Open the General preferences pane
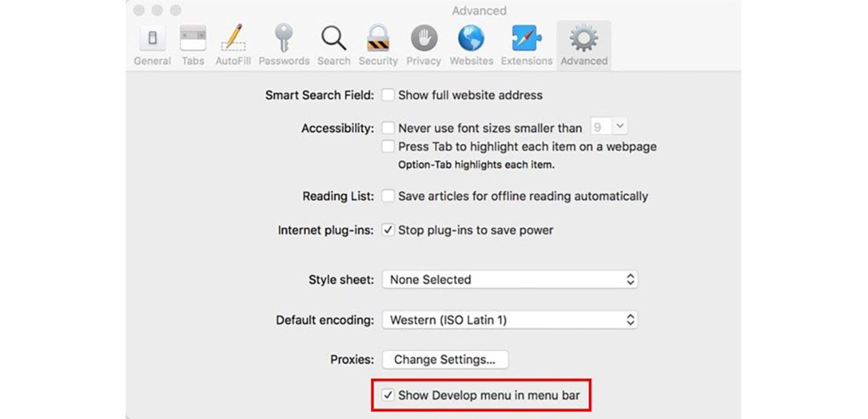868x419 pixels. point(152,38)
